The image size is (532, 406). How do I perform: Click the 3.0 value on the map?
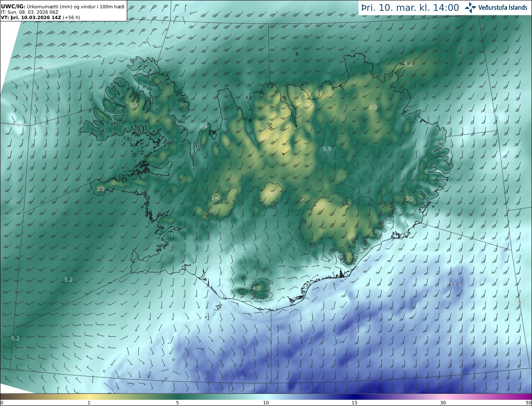pos(373,107)
